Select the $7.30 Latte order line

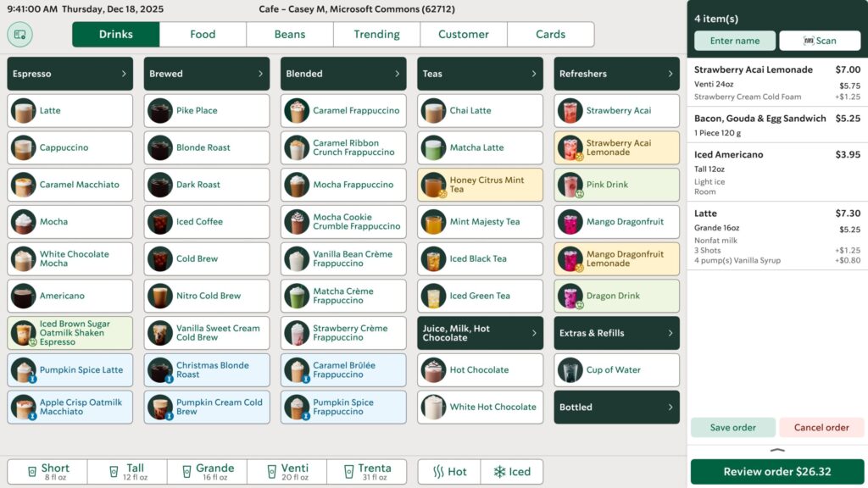777,236
